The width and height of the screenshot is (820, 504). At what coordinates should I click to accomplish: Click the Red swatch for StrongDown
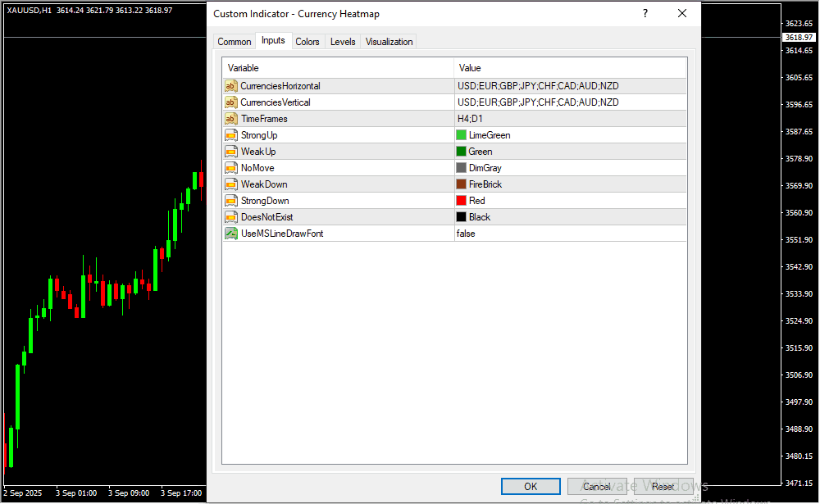462,201
